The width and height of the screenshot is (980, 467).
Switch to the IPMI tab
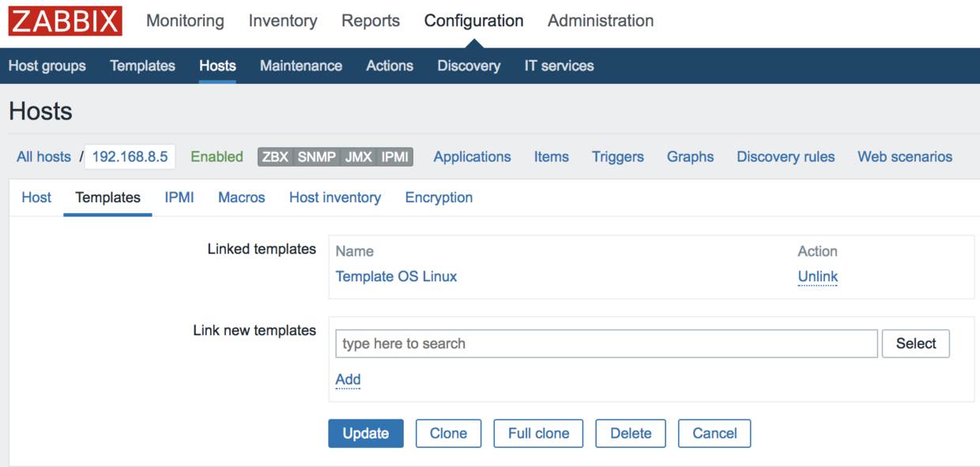tap(179, 198)
